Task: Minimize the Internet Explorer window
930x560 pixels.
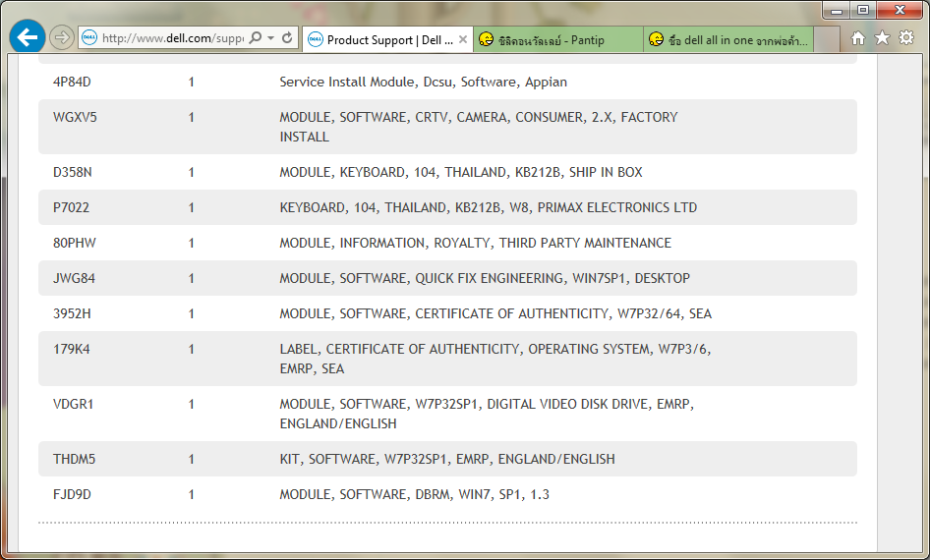Action: point(837,10)
